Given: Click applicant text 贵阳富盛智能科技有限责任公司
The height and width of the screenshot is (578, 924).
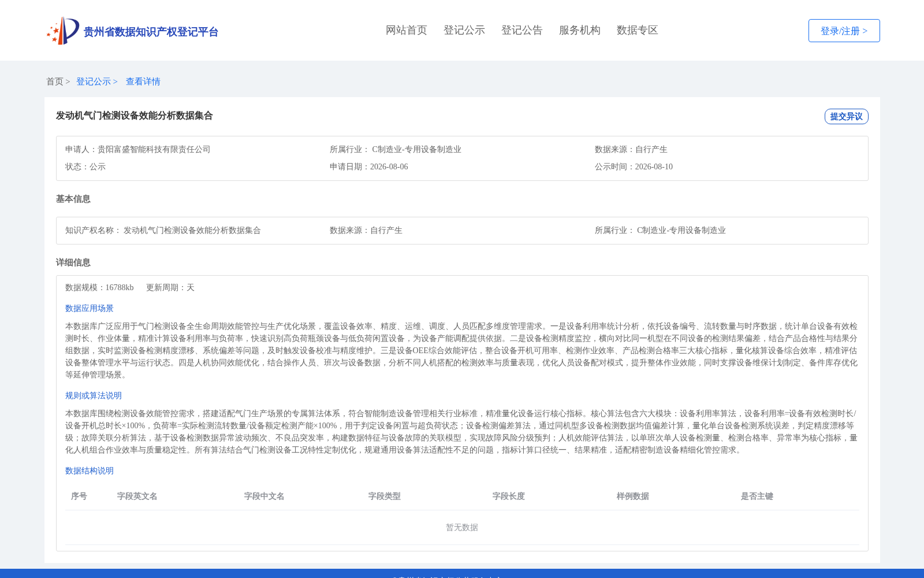Looking at the screenshot, I should click(x=154, y=149).
